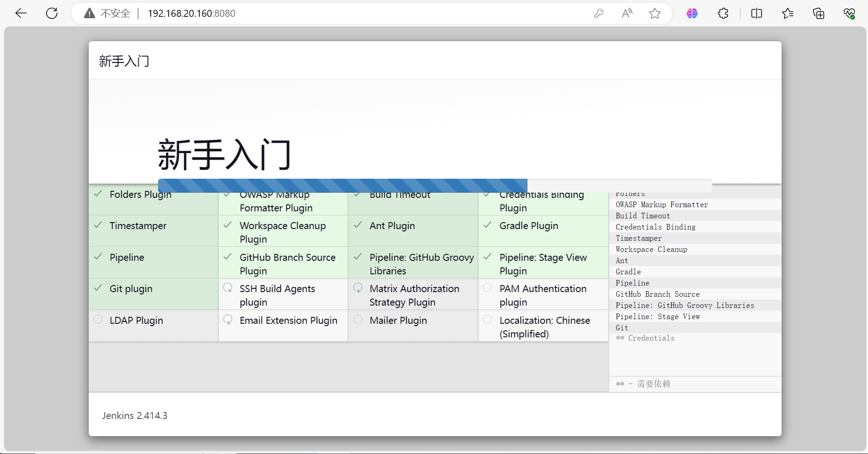Click OWASP Markup Formatter log entry
This screenshot has width=868, height=454.
pos(662,204)
